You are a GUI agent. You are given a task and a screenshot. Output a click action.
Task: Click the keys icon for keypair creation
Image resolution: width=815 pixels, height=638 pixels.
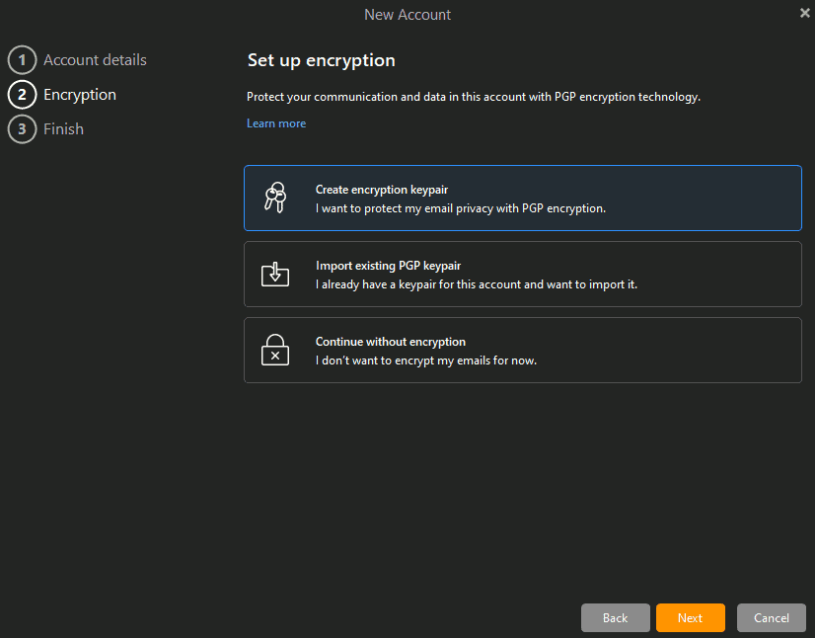[x=275, y=198]
